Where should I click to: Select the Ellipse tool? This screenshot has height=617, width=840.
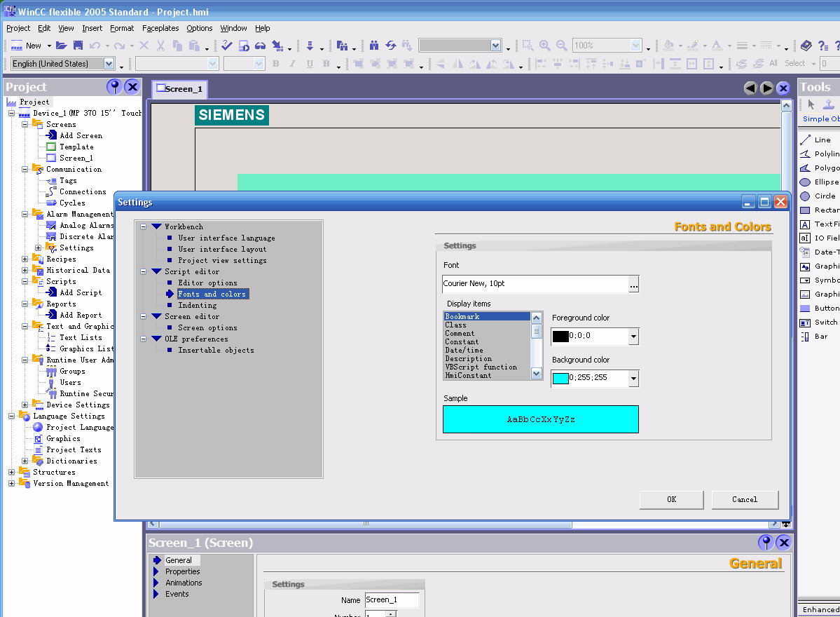pyautogui.click(x=820, y=182)
